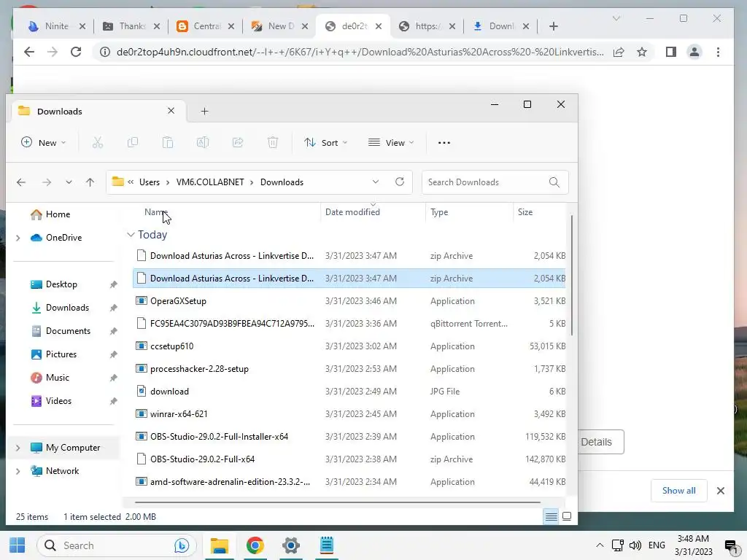Reload the Chrome page
The image size is (747, 560).
(76, 52)
